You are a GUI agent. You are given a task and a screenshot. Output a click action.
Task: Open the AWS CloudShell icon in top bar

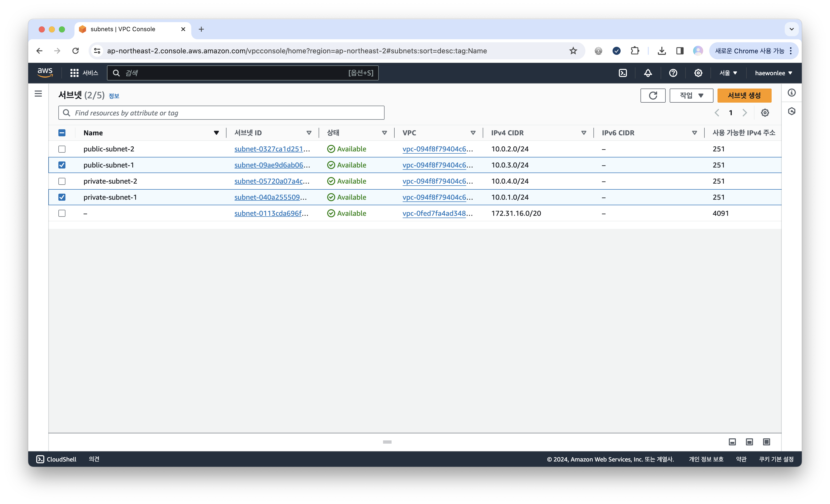[623, 73]
